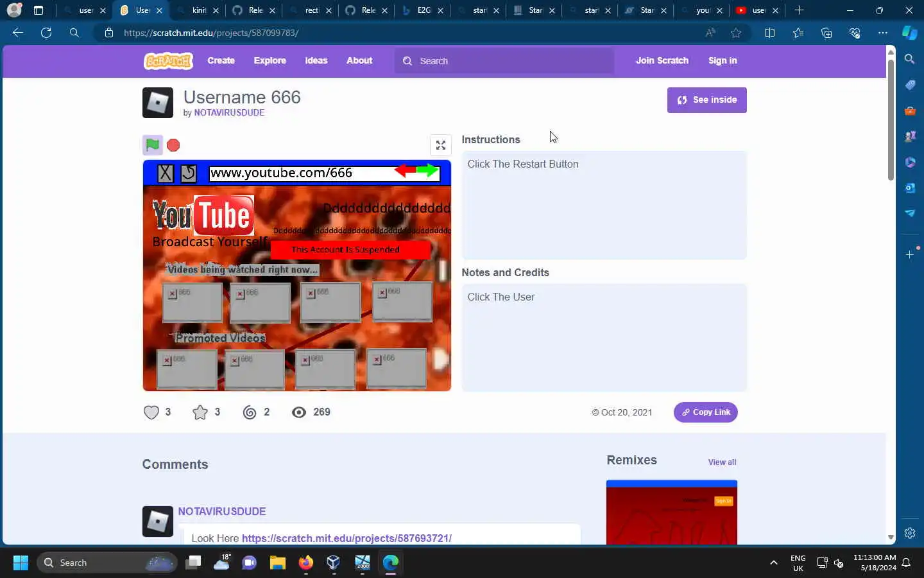Image resolution: width=924 pixels, height=578 pixels.
Task: Open the Create menu item
Action: click(221, 60)
